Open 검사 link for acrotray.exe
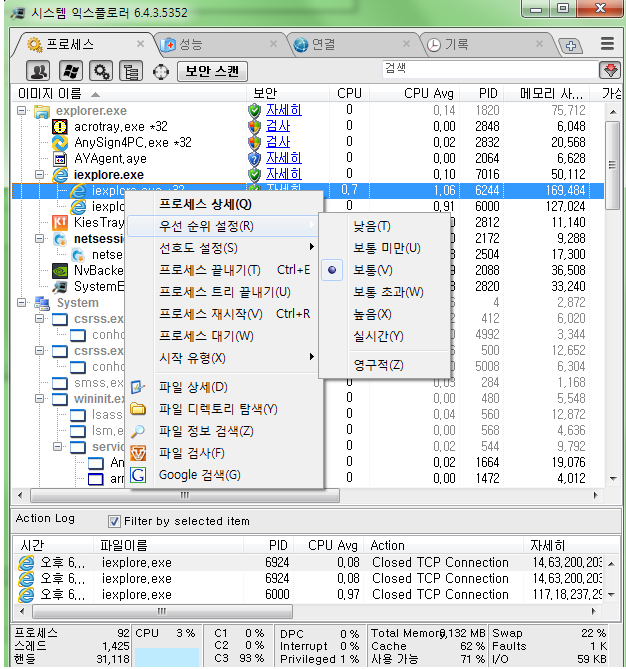 (x=278, y=126)
